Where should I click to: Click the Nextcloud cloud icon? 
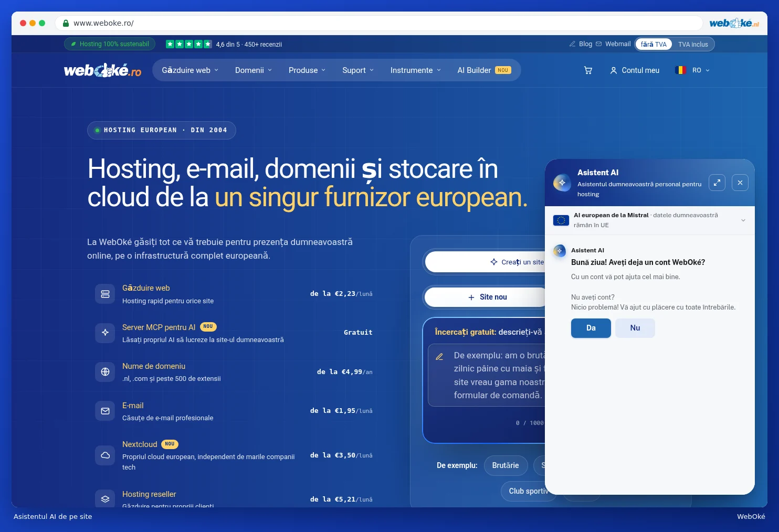coord(105,455)
